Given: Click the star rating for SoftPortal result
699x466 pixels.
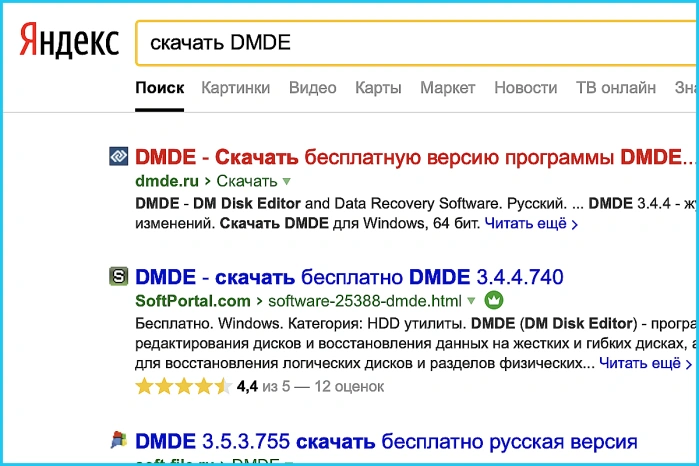Looking at the screenshot, I should (x=184, y=386).
